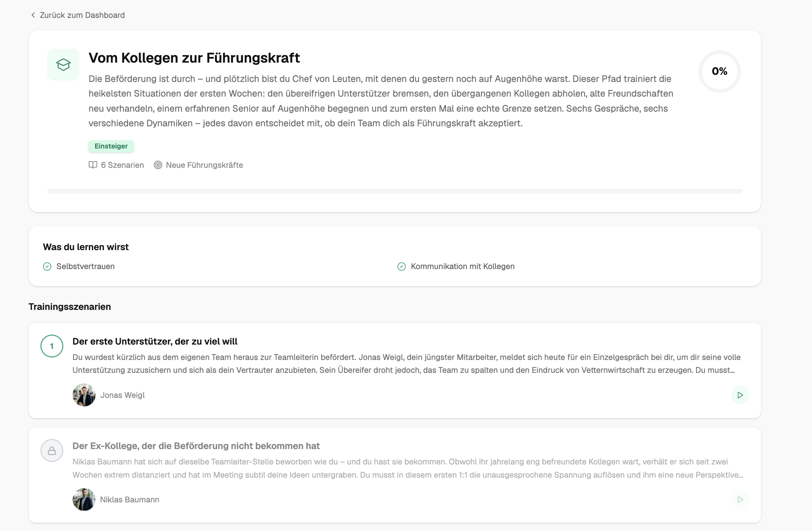The image size is (812, 531).
Task: Click the lock icon on second scenario
Action: coord(52,450)
